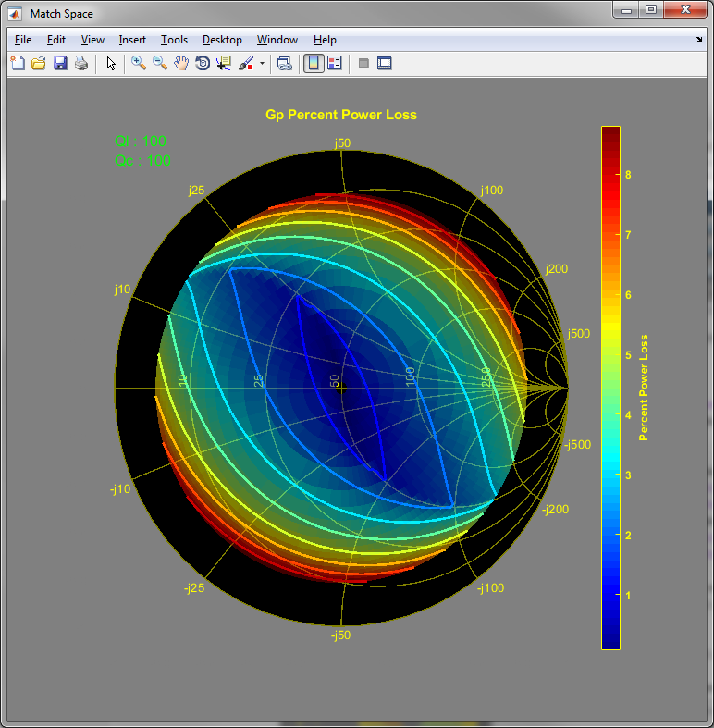The height and width of the screenshot is (728, 714).
Task: Select the Edit Plot arrow tool
Action: coord(111,63)
